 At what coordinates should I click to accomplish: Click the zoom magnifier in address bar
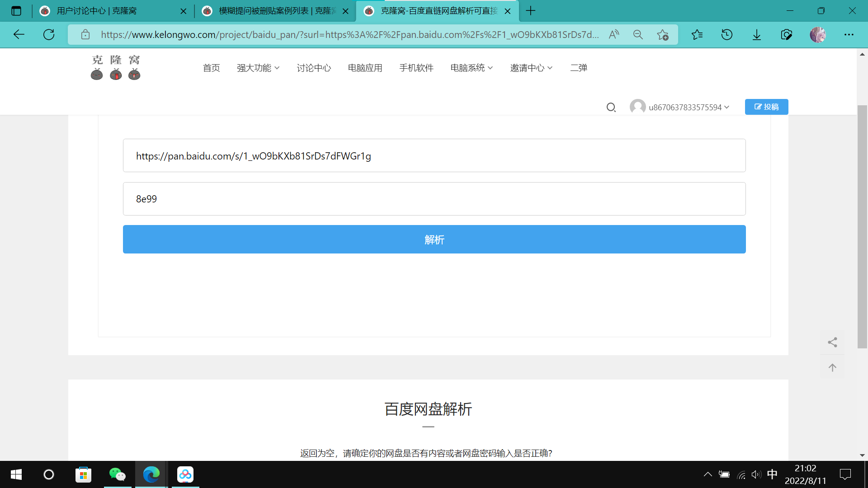click(x=638, y=34)
